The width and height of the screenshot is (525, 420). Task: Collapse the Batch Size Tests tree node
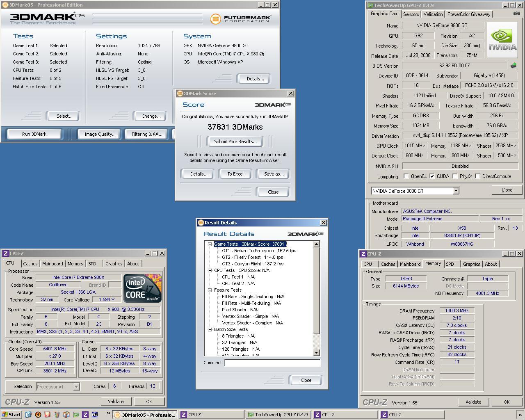click(x=210, y=329)
